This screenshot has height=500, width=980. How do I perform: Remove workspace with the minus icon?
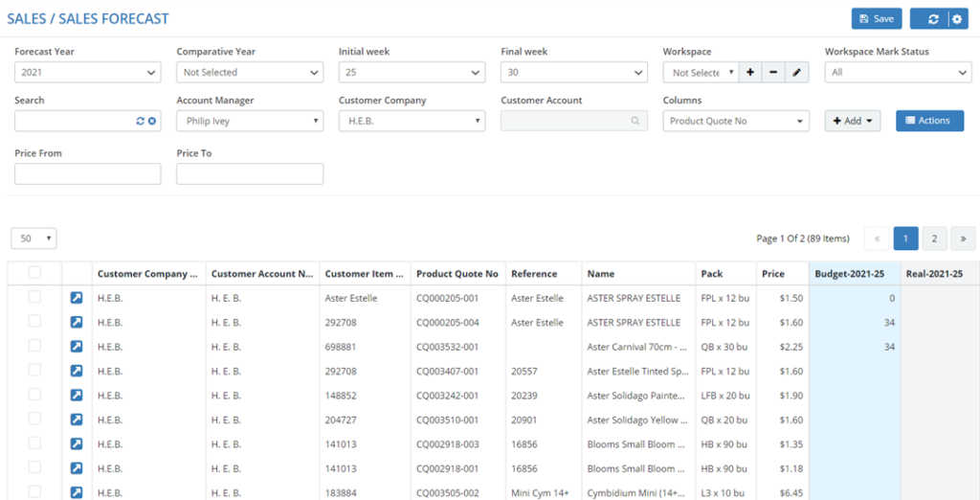point(773,73)
